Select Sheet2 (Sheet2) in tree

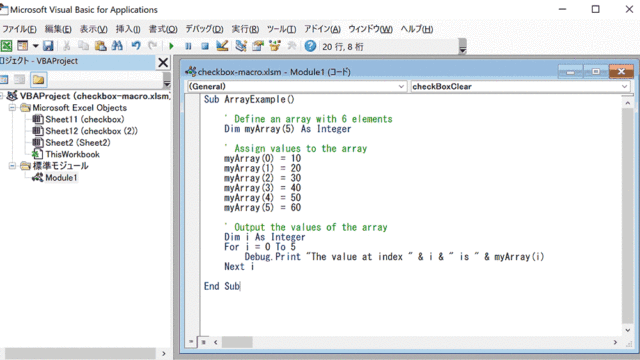pyautogui.click(x=78, y=143)
